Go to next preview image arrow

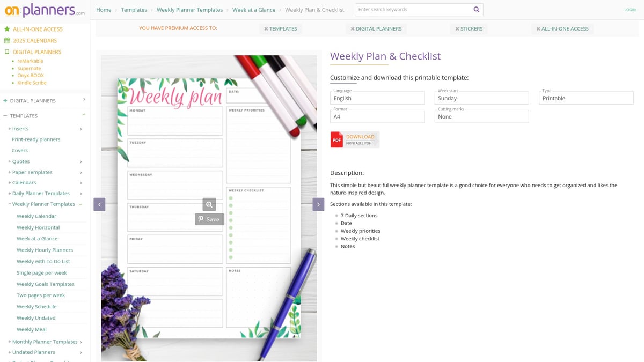(318, 204)
